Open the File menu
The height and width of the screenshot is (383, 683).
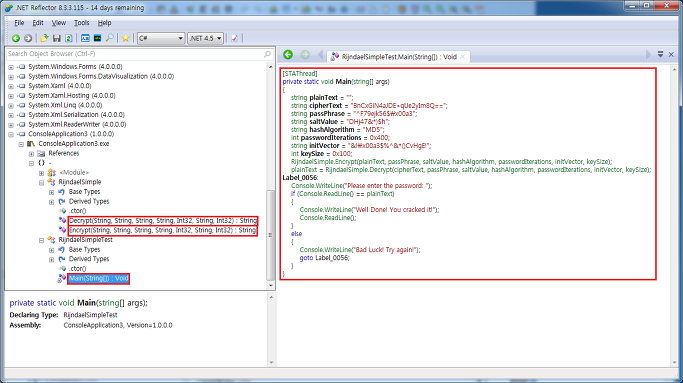point(19,23)
